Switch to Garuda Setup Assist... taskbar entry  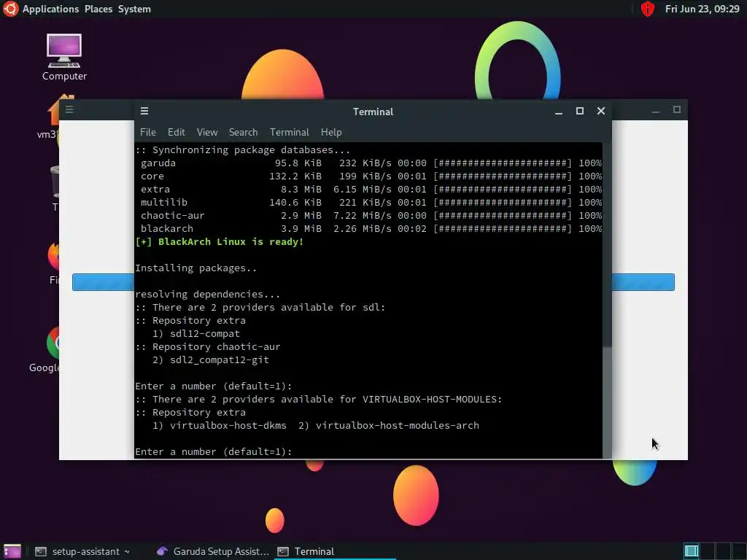pyautogui.click(x=213, y=551)
